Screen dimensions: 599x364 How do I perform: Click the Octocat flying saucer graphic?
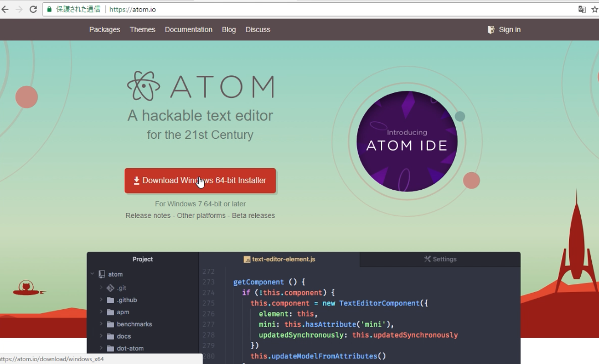click(28, 288)
